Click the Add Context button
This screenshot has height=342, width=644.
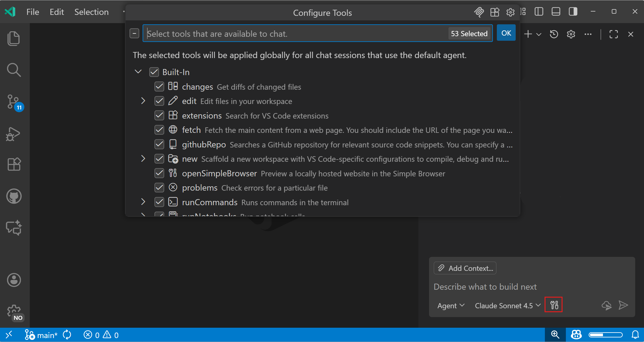point(465,268)
